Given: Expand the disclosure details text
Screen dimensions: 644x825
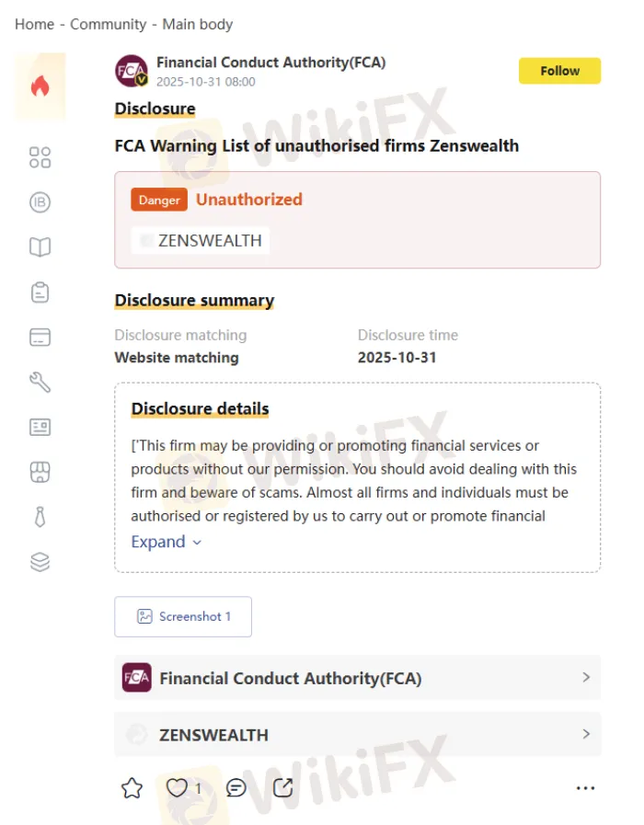Looking at the screenshot, I should [167, 542].
